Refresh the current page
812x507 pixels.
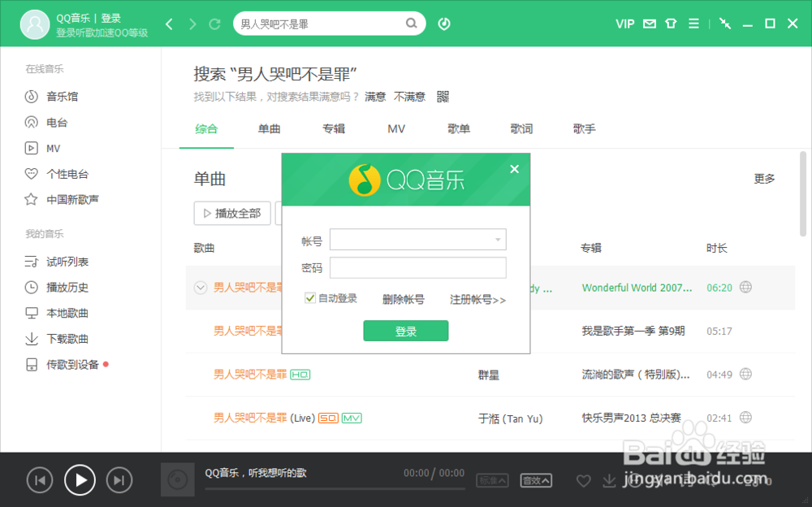pyautogui.click(x=215, y=24)
